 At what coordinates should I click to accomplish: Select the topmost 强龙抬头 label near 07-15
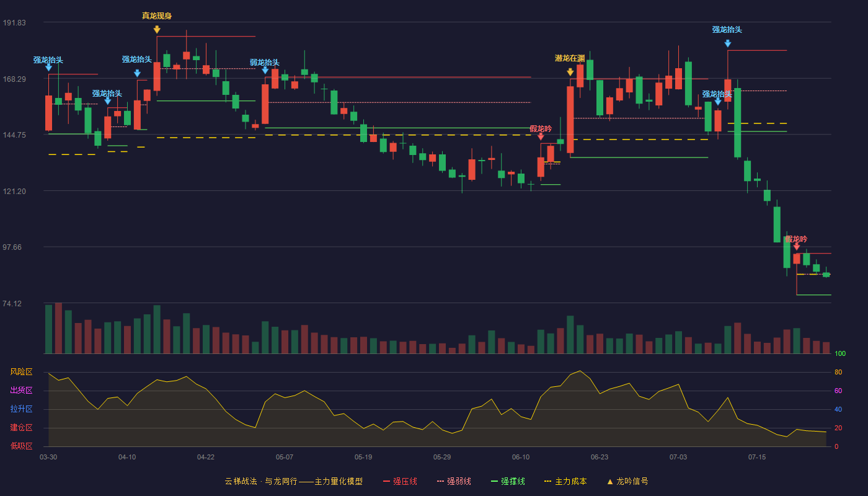pyautogui.click(x=727, y=30)
